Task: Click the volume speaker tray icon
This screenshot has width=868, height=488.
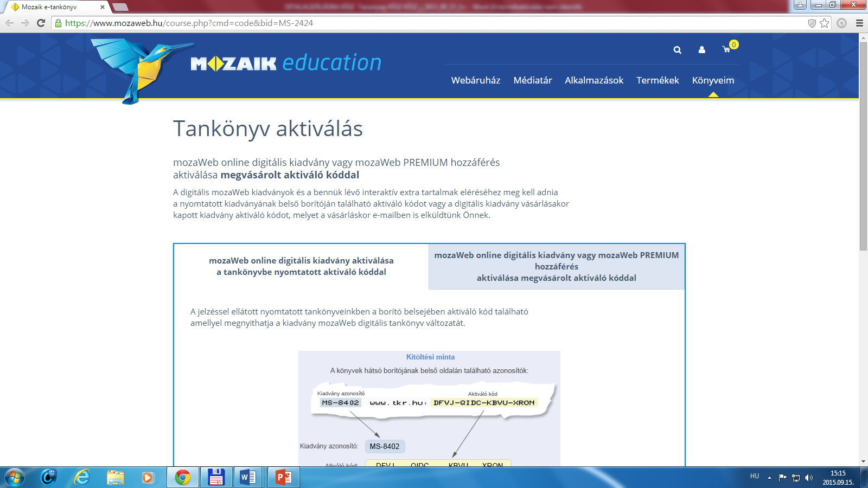Action: click(809, 477)
